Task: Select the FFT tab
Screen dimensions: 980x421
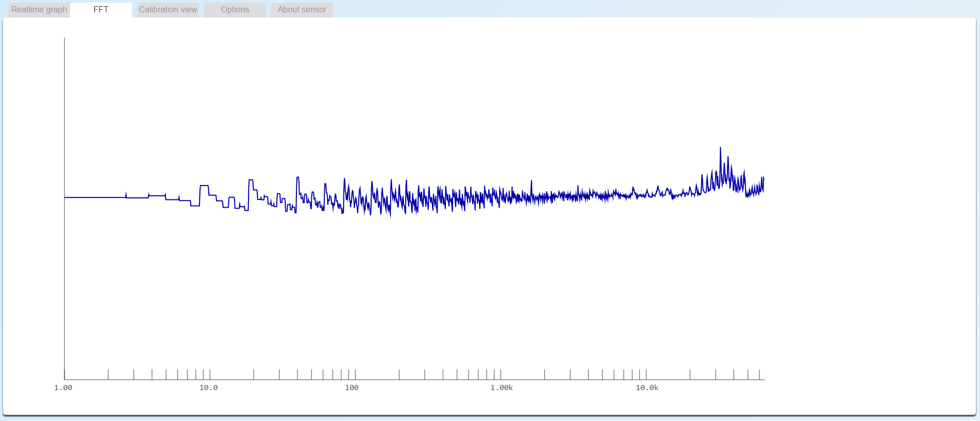Action: coord(101,10)
